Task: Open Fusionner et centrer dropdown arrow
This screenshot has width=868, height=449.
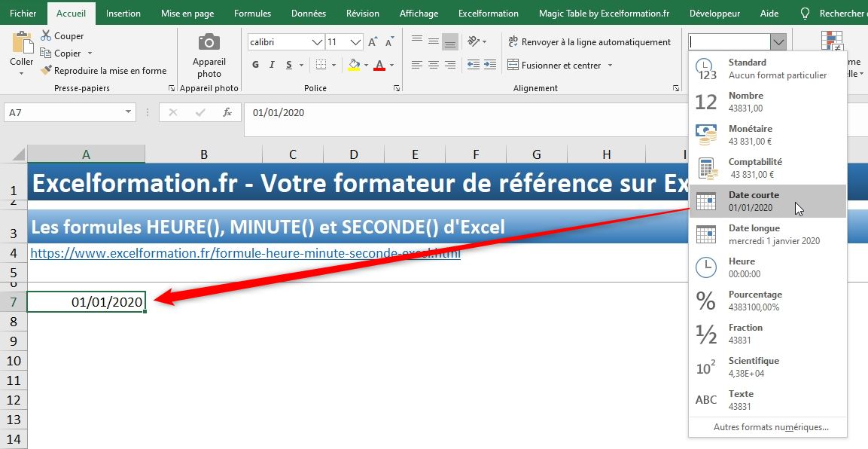Action: [x=610, y=66]
